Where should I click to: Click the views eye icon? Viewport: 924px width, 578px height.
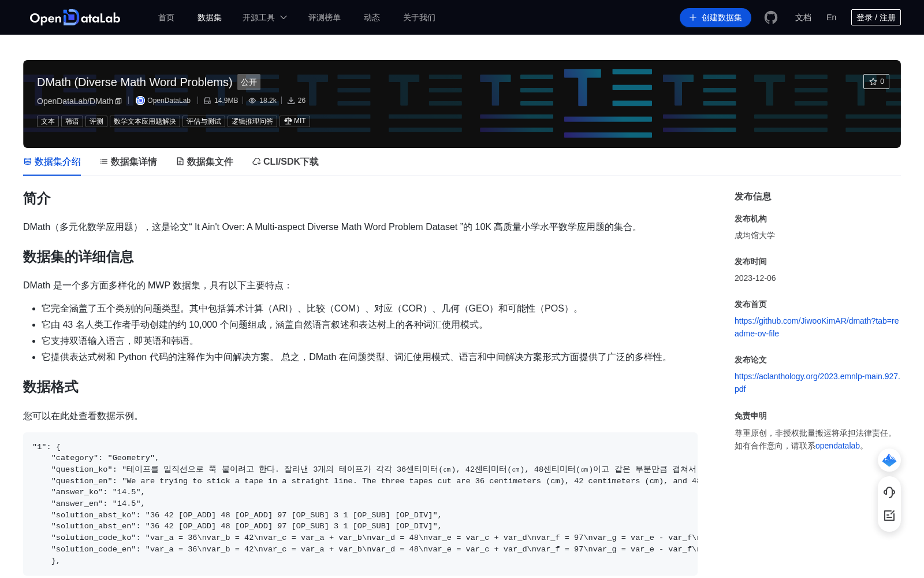(x=252, y=101)
